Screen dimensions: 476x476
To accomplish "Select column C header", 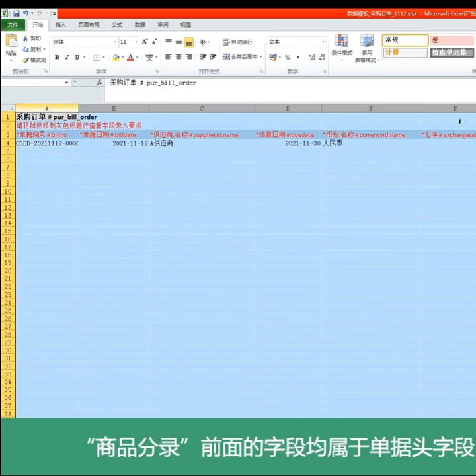I will tap(202, 108).
